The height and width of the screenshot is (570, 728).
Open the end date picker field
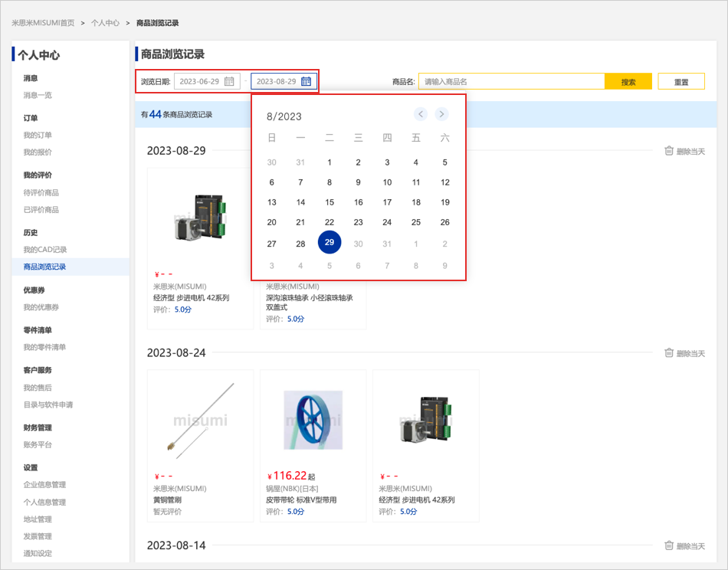coord(276,81)
